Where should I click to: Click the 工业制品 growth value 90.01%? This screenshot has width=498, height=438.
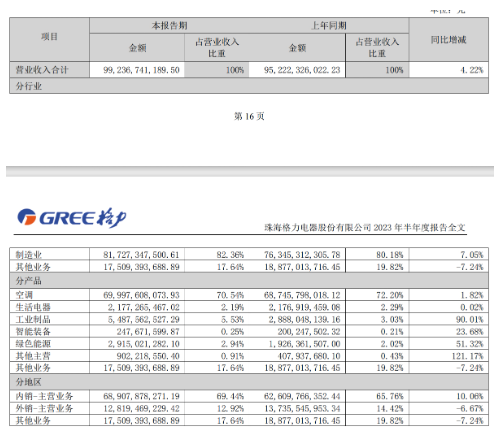[470, 319]
